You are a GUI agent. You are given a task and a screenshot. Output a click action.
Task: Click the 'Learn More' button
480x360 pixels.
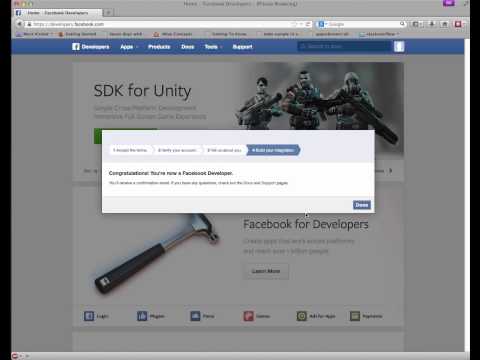coord(266,271)
